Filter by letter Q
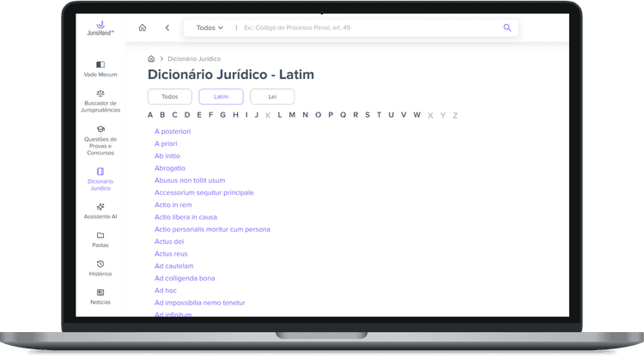644x357 pixels. [x=343, y=115]
